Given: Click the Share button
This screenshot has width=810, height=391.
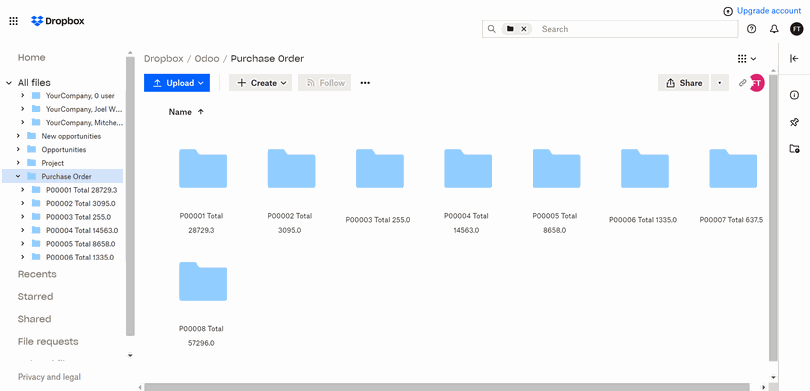Looking at the screenshot, I should click(684, 83).
